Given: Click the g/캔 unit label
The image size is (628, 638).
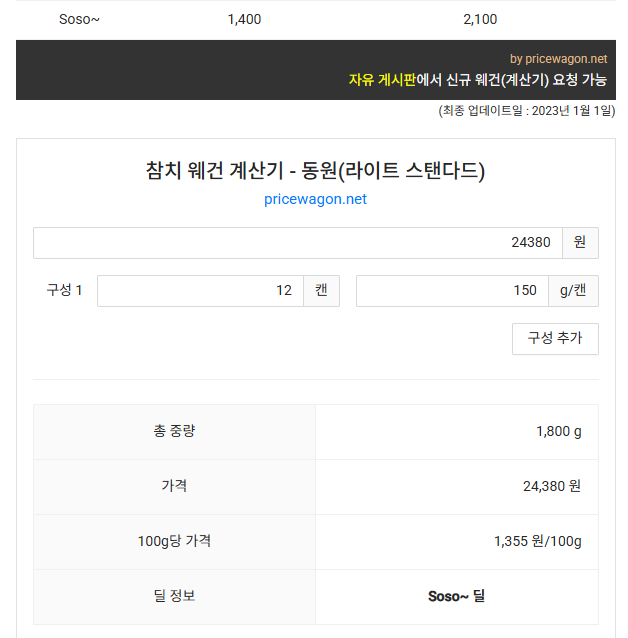Looking at the screenshot, I should click(573, 291).
